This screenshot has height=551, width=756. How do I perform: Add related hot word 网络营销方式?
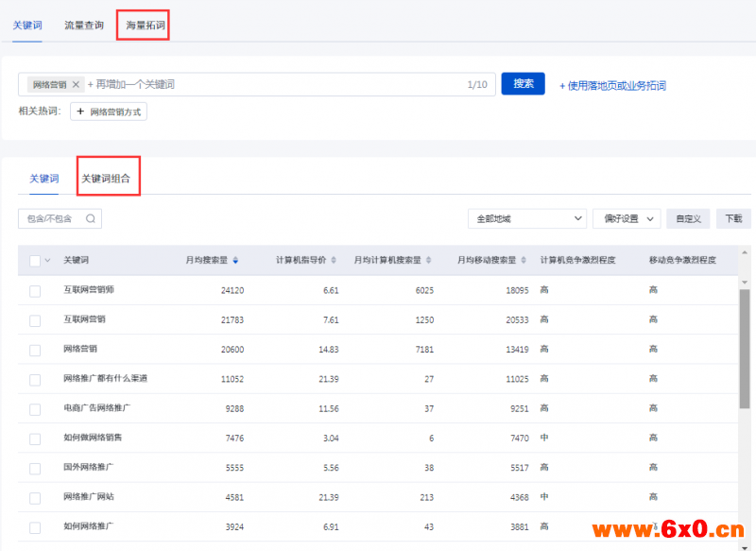point(109,112)
